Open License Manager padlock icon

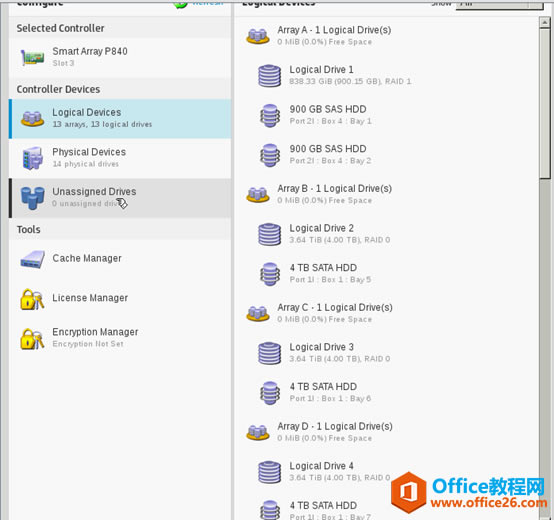tap(32, 299)
